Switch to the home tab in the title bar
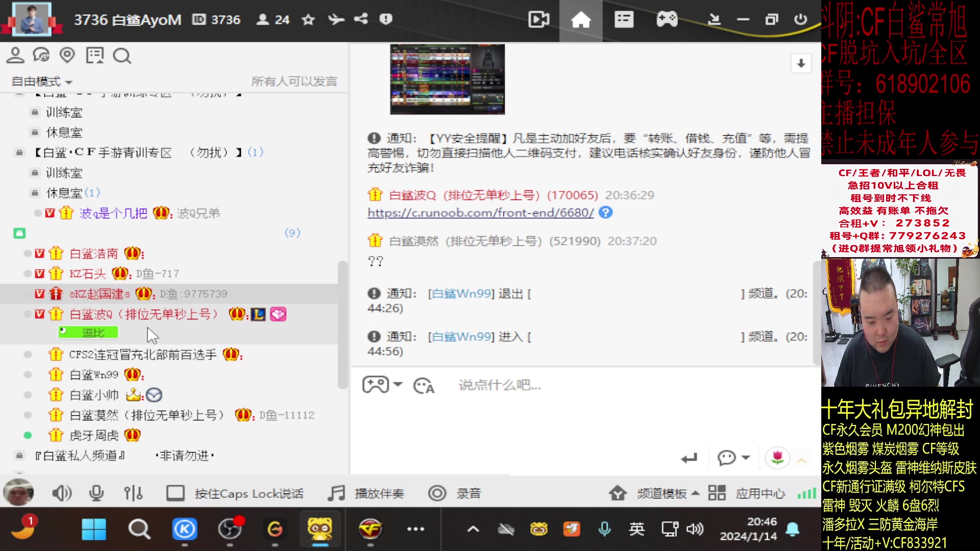The width and height of the screenshot is (980, 551). [580, 20]
